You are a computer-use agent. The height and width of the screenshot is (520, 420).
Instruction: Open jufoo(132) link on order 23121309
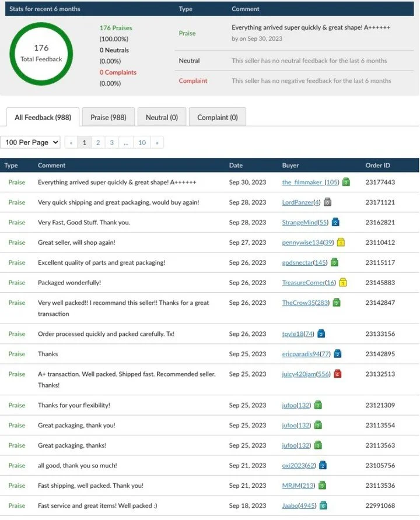(296, 405)
